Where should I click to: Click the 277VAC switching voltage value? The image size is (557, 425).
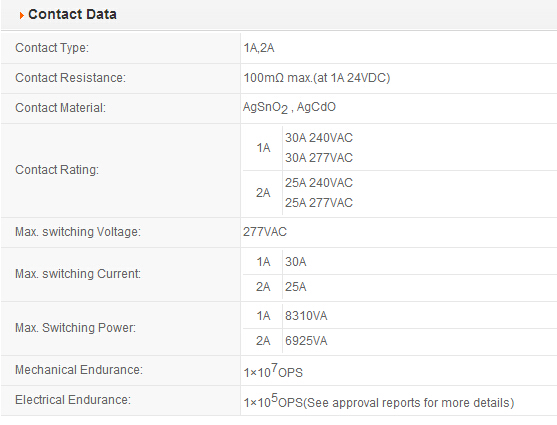(x=265, y=232)
